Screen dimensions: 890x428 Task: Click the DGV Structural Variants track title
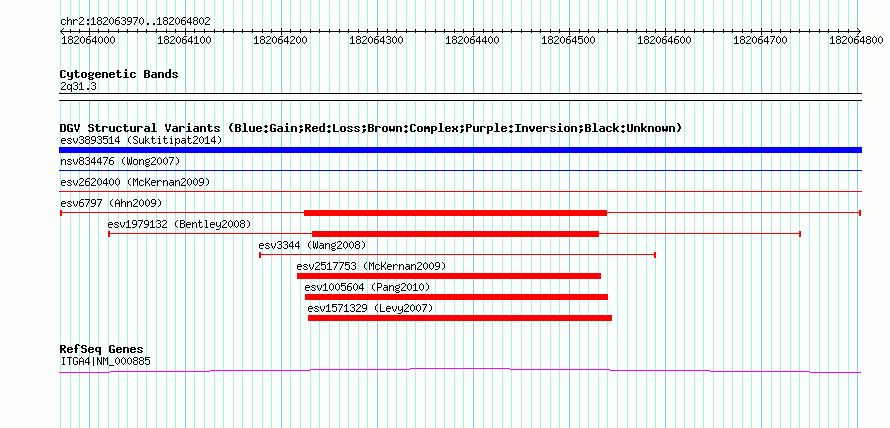[371, 128]
